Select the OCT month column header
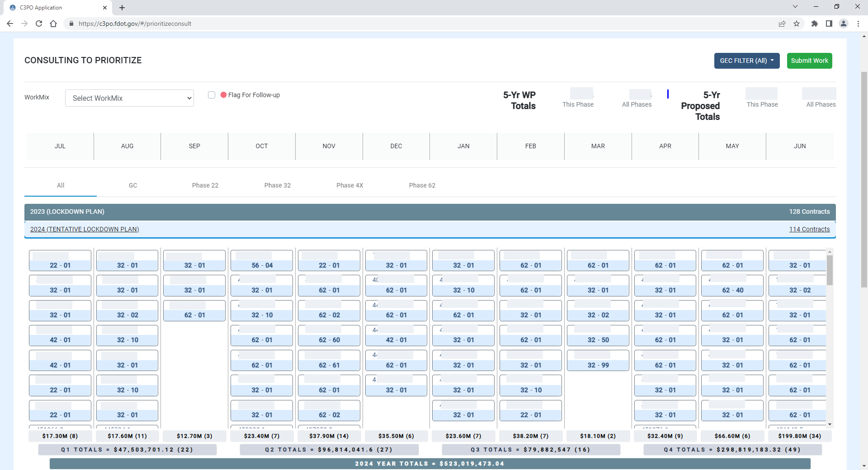The height and width of the screenshot is (470, 868). 261,146
